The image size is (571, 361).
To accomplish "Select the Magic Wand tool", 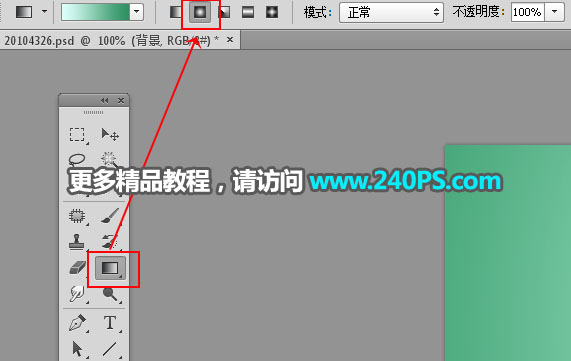I will pos(109,160).
